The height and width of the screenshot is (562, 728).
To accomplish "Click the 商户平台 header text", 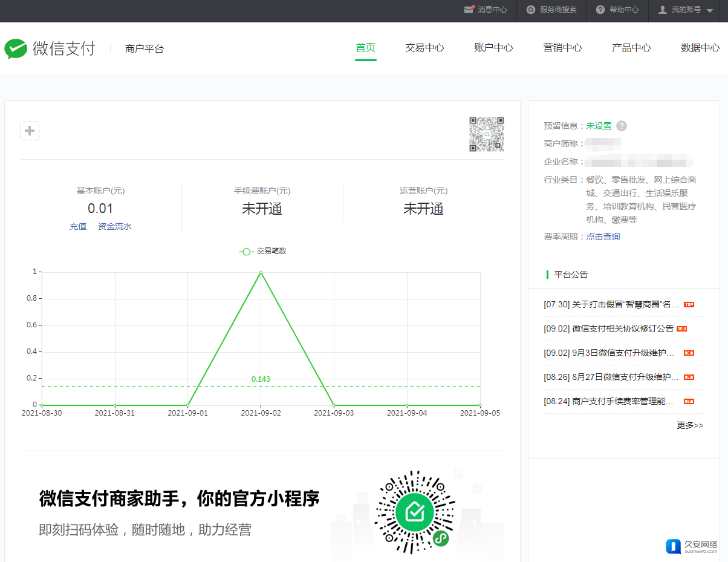I will 145,49.
